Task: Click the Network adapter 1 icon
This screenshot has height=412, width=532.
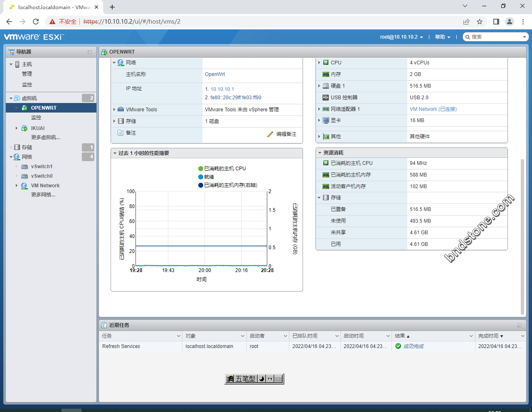Action: (326, 109)
